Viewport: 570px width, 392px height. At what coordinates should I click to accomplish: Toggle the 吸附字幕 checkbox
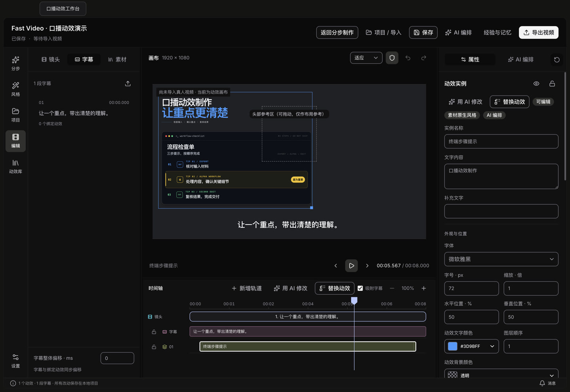(x=360, y=288)
